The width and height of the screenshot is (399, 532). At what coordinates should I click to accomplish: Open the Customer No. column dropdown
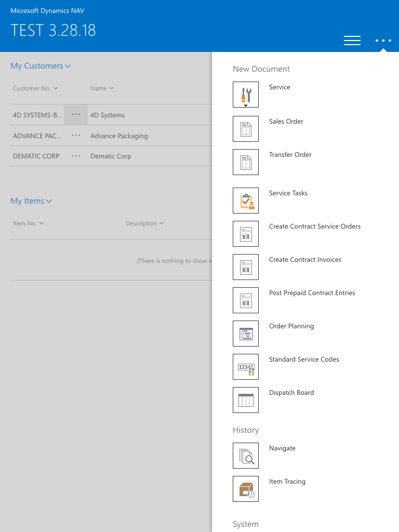[35, 88]
